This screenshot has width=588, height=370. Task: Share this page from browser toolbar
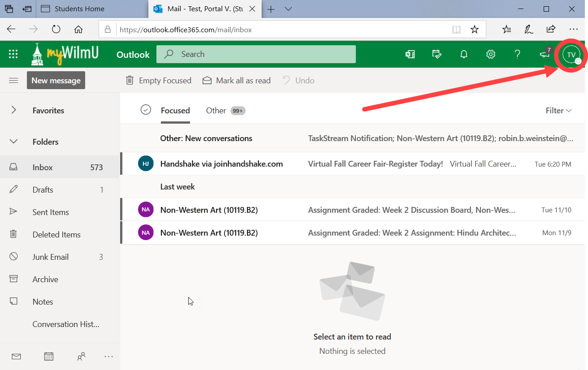tap(551, 29)
